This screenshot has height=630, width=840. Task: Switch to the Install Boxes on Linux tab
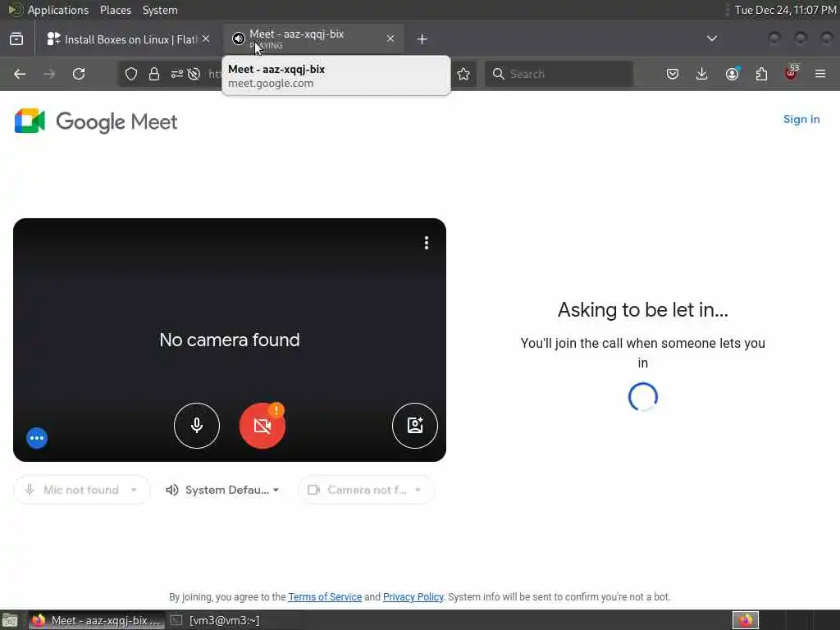pyautogui.click(x=127, y=39)
